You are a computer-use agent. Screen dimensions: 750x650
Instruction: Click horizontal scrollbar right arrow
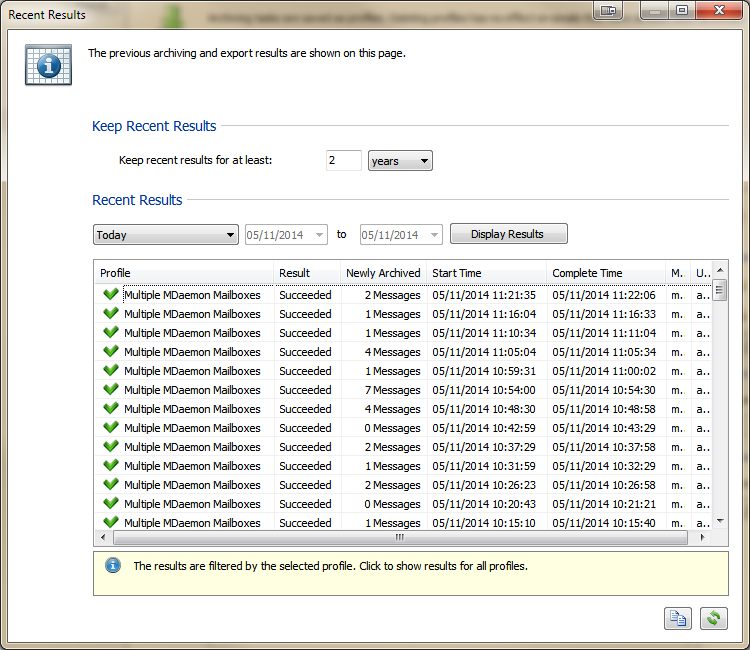point(702,537)
